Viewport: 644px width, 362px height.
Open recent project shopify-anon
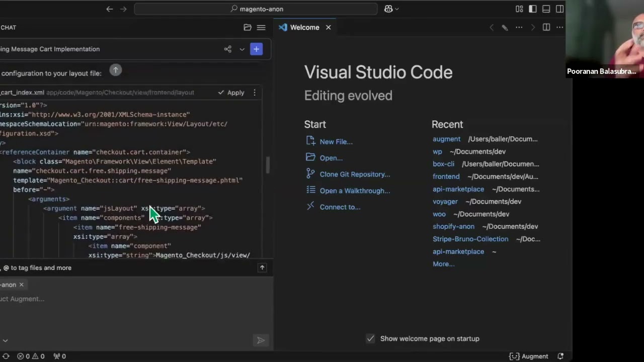click(x=453, y=227)
